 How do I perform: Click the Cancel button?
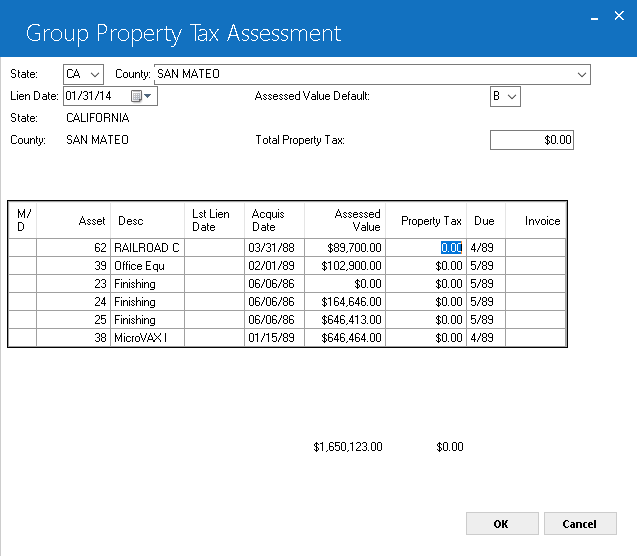point(580,524)
